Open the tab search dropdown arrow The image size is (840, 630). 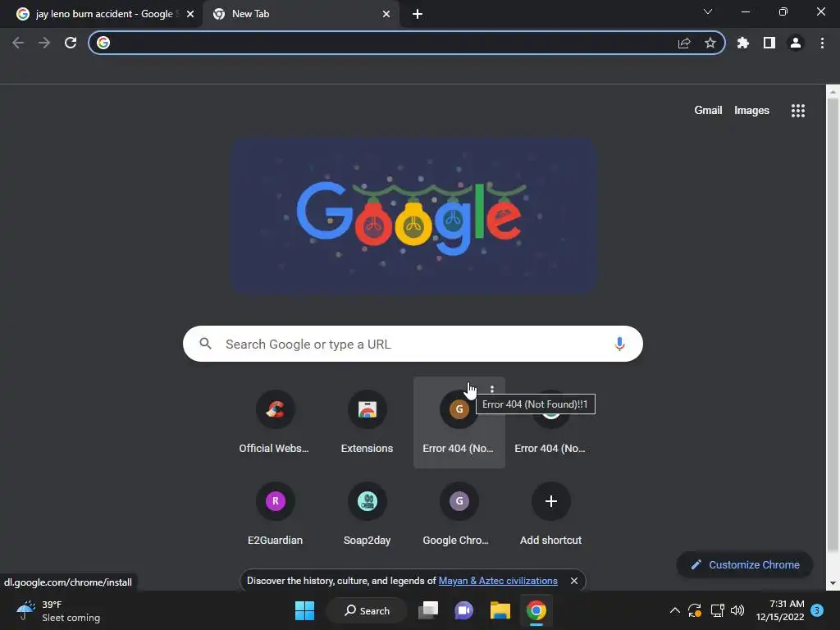(708, 11)
